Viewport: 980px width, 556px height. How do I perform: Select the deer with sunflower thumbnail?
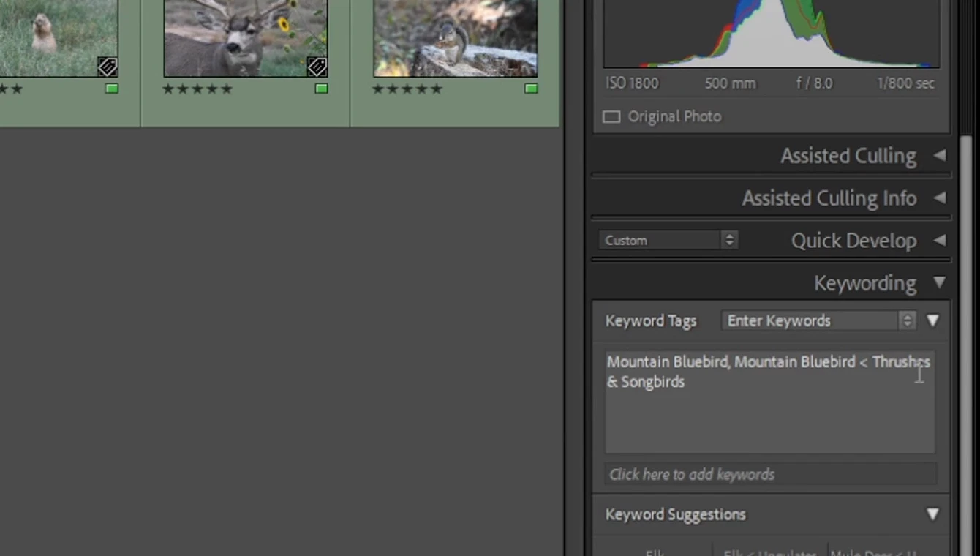[246, 38]
